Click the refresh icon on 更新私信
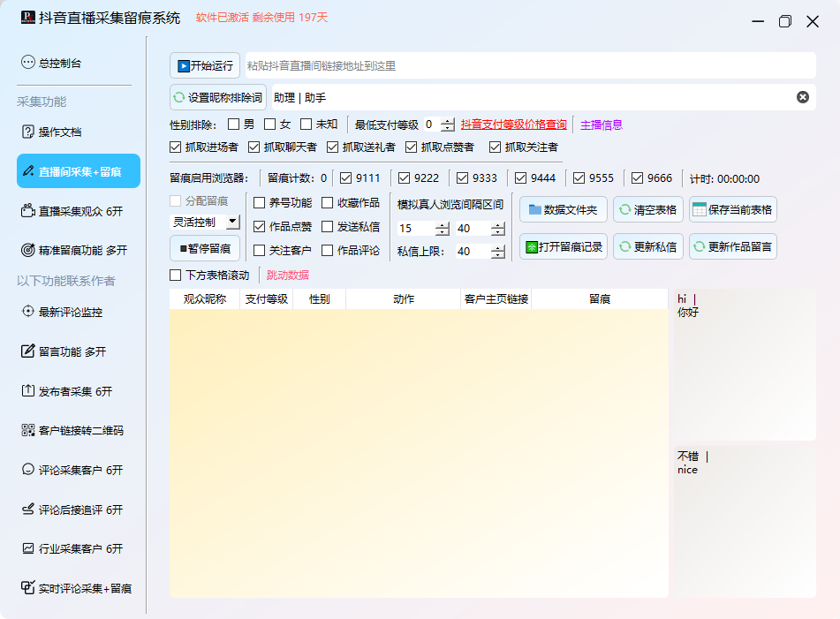 tap(624, 247)
